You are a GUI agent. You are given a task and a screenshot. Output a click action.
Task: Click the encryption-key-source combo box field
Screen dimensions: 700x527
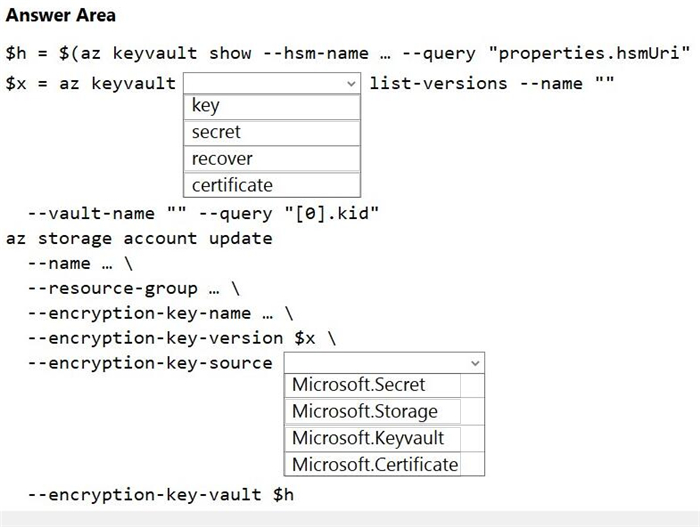[384, 363]
